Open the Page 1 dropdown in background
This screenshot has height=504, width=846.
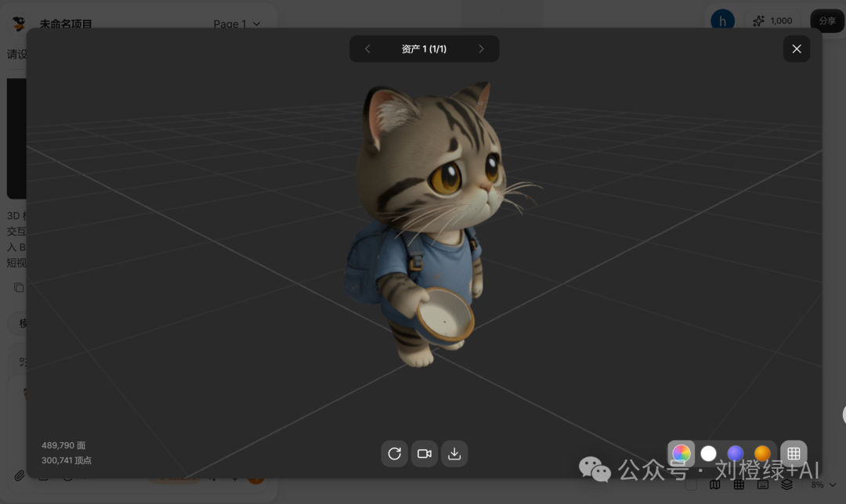point(237,23)
